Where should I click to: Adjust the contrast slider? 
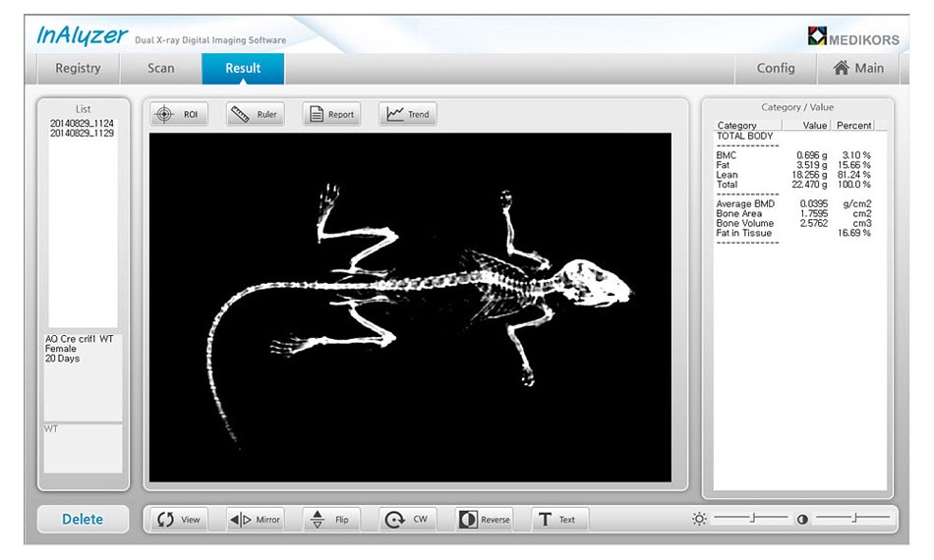click(854, 518)
